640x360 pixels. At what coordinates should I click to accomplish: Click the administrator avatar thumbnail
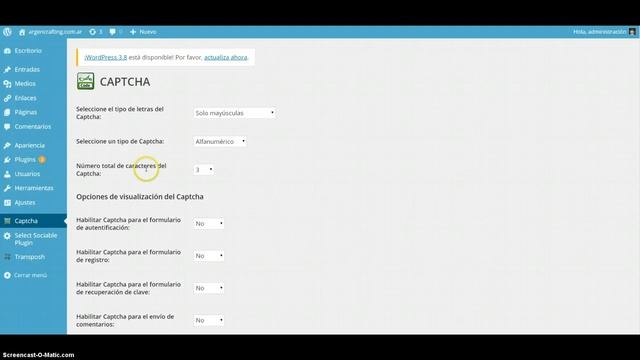tap(632, 32)
